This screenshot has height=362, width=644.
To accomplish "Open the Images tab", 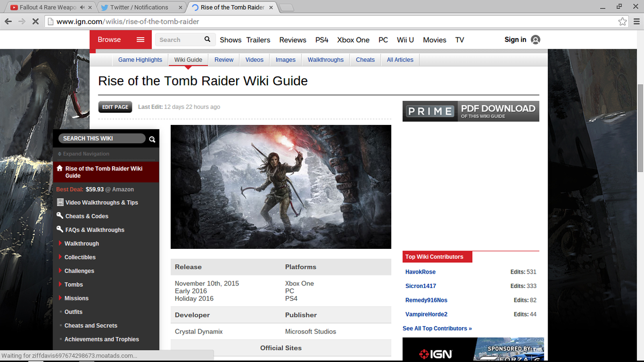I will [286, 60].
